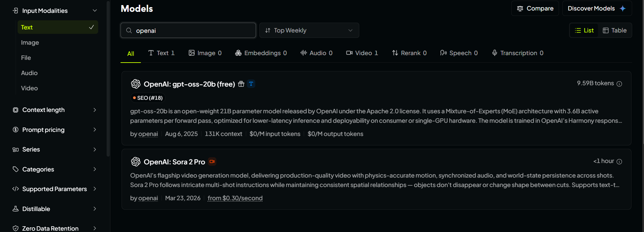Click the Prompt pricing dollar icon
The width and height of the screenshot is (644, 232).
pyautogui.click(x=16, y=130)
